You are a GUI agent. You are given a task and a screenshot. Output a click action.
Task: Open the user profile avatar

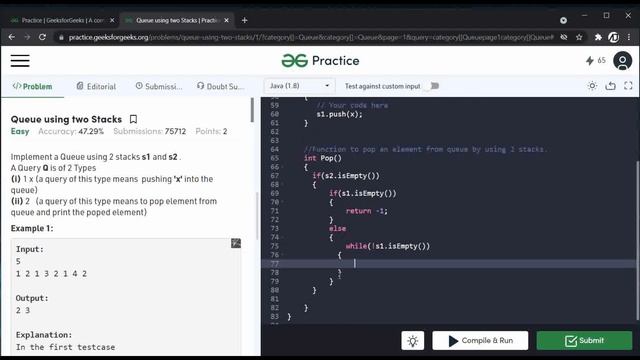[x=622, y=61]
